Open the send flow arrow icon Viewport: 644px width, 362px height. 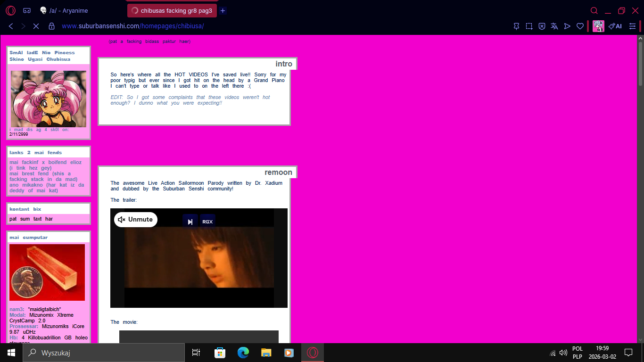567,26
